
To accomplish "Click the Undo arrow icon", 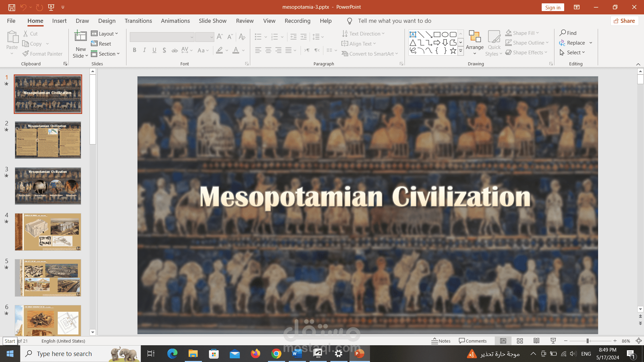I will click(23, 7).
